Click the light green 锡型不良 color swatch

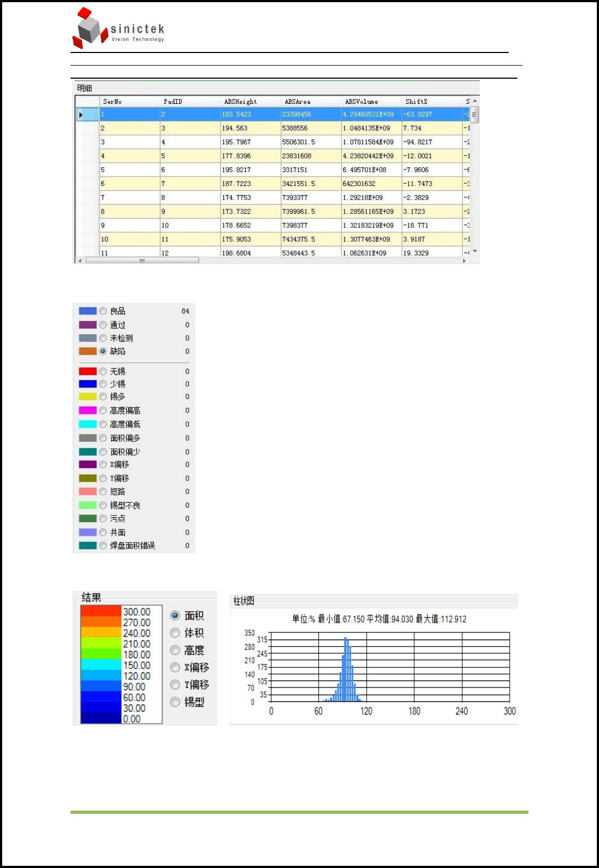click(88, 505)
